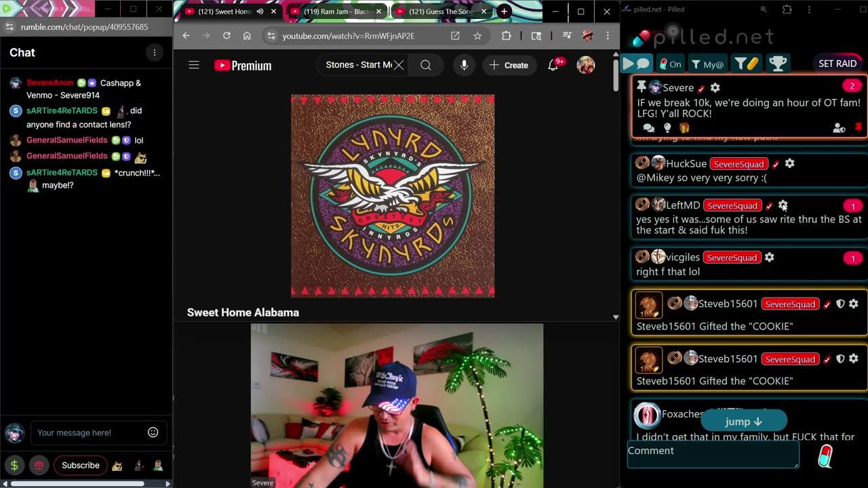
Task: Click inside the YouTube search field
Action: point(359,65)
